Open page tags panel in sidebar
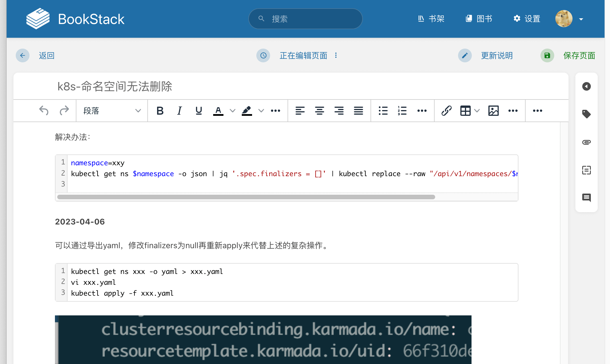Image resolution: width=610 pixels, height=364 pixels. click(x=586, y=114)
